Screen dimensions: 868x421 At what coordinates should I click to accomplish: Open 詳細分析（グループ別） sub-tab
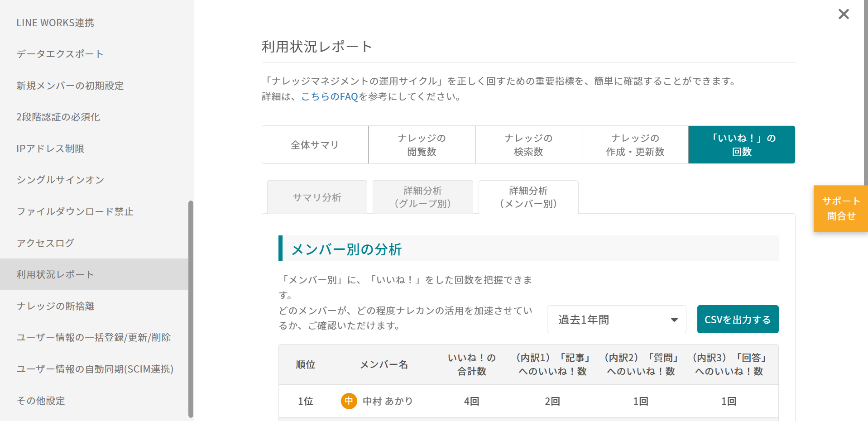422,197
